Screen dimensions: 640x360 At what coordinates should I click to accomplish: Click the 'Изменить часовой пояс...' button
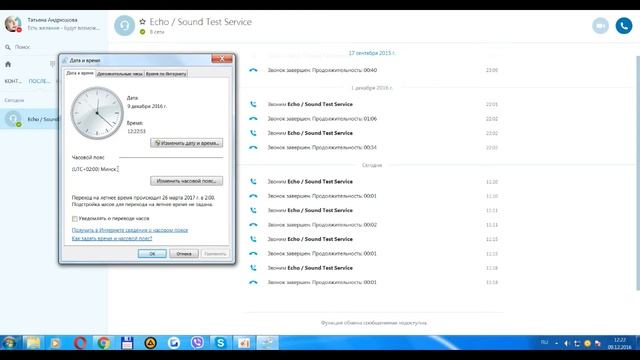point(187,181)
